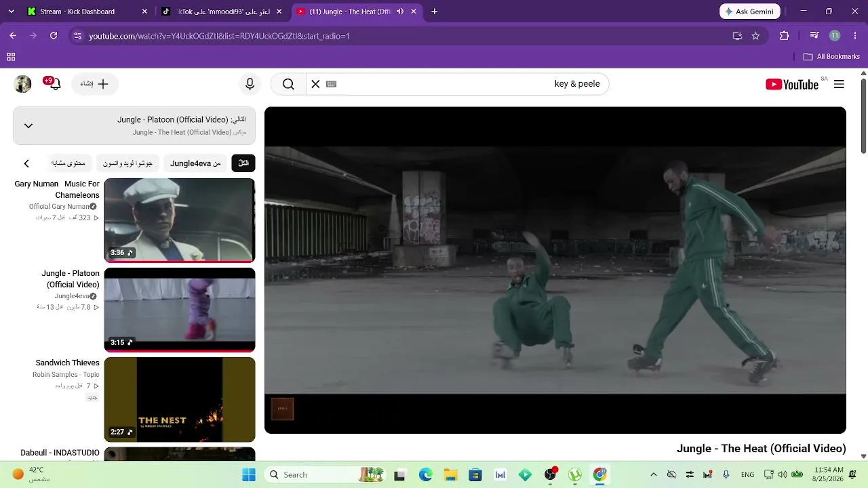
Task: Select the 'من Jungle4eva' filter chip
Action: (x=195, y=163)
